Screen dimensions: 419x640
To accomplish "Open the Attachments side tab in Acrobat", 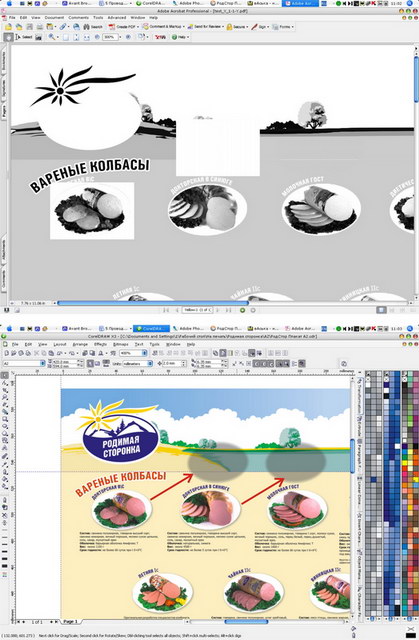I will pos(4,250).
